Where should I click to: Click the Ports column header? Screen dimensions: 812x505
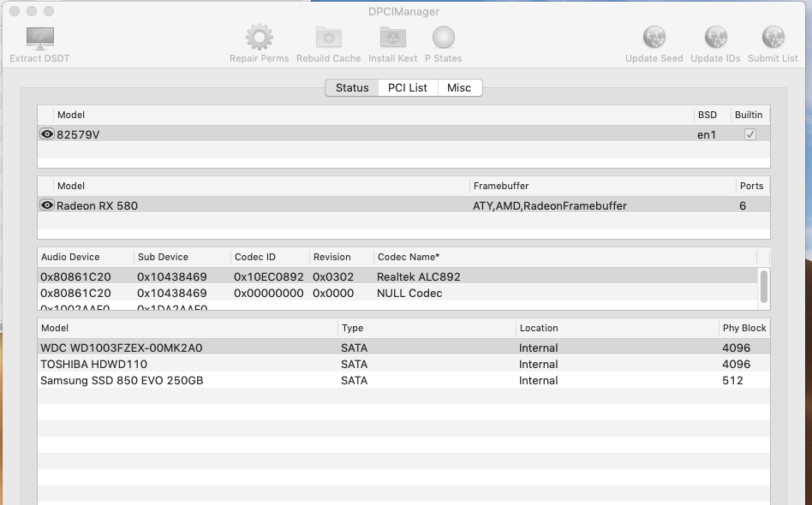click(x=751, y=186)
